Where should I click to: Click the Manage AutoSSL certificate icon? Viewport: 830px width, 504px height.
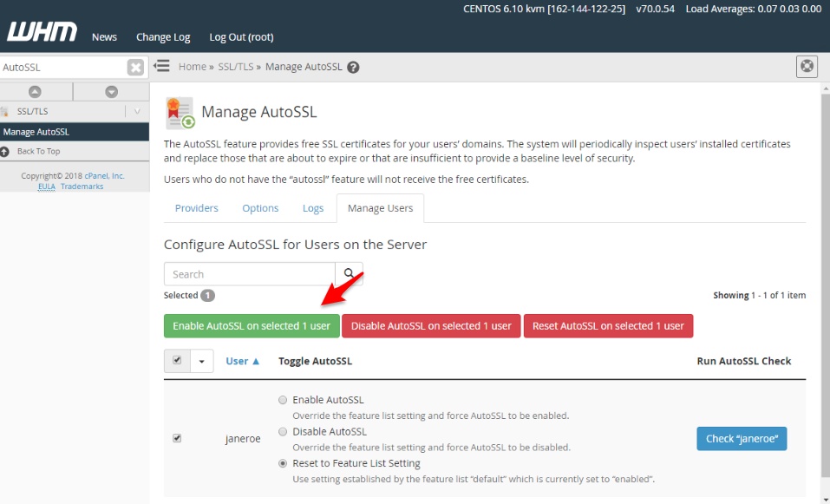(x=180, y=113)
